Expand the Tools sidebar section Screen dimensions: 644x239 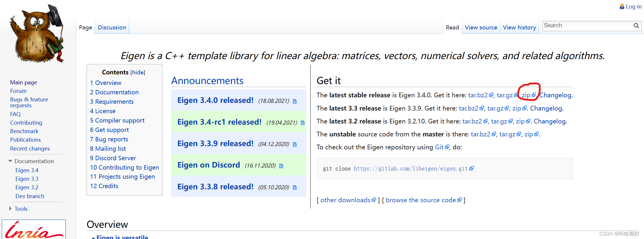coord(10,208)
